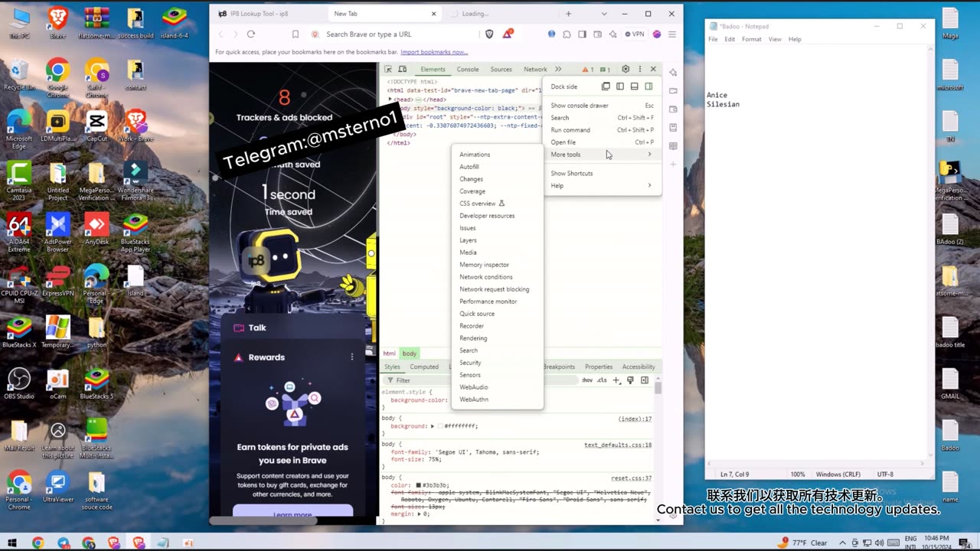Select Coverage from More tools list
The image size is (980, 551).
point(498,191)
